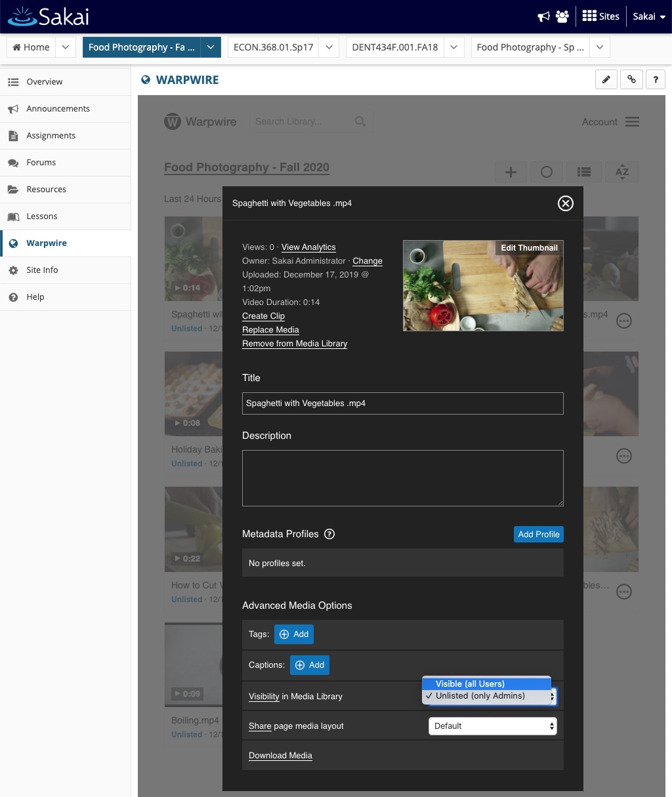Click the question mark help icon

click(656, 80)
